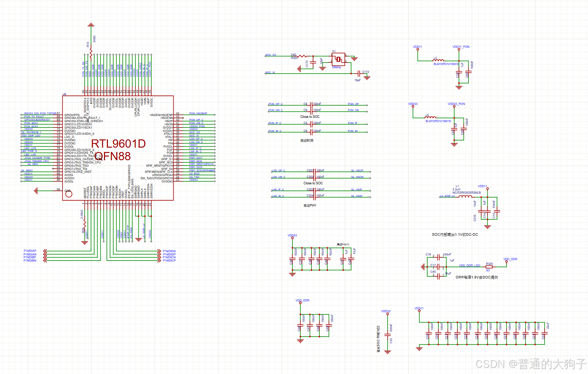Click the LED_PWR_G net label
Image resolution: width=588 pixels, height=374 pixels.
point(29,151)
